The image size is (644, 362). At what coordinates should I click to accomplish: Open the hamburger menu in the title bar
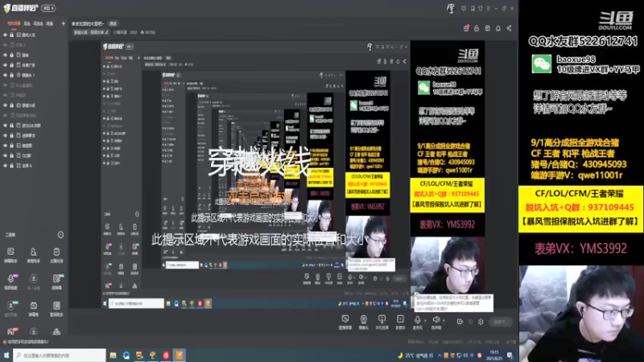point(489,8)
